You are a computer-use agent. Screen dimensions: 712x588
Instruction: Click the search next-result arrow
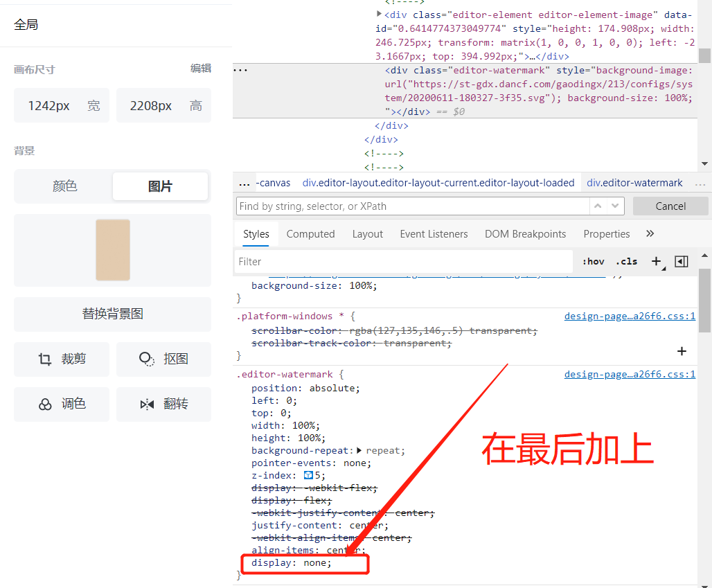[615, 206]
